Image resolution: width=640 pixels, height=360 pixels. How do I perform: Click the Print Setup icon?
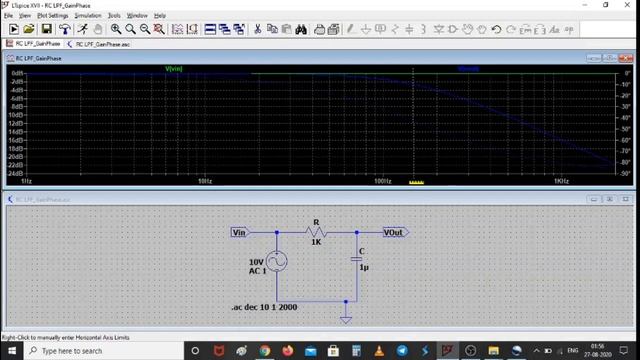pos(334,29)
